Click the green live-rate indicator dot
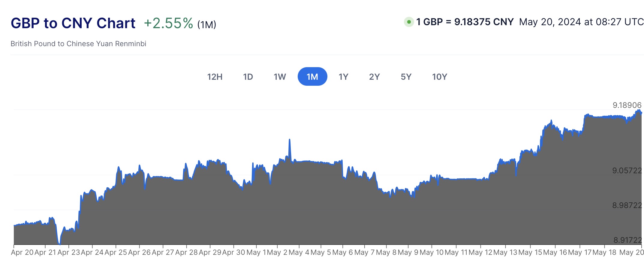644x271 pixels. pos(409,22)
